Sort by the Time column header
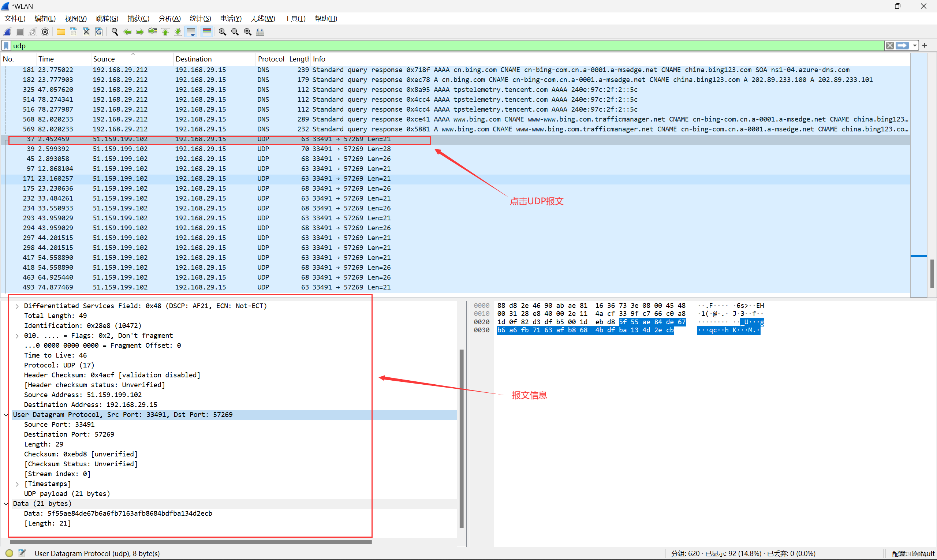The width and height of the screenshot is (937, 560). (x=63, y=59)
